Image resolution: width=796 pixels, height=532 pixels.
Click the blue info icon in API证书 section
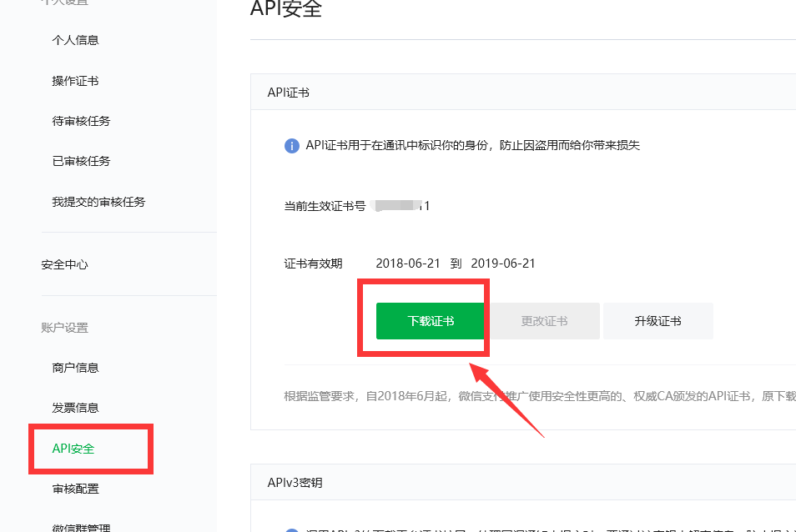click(x=292, y=146)
